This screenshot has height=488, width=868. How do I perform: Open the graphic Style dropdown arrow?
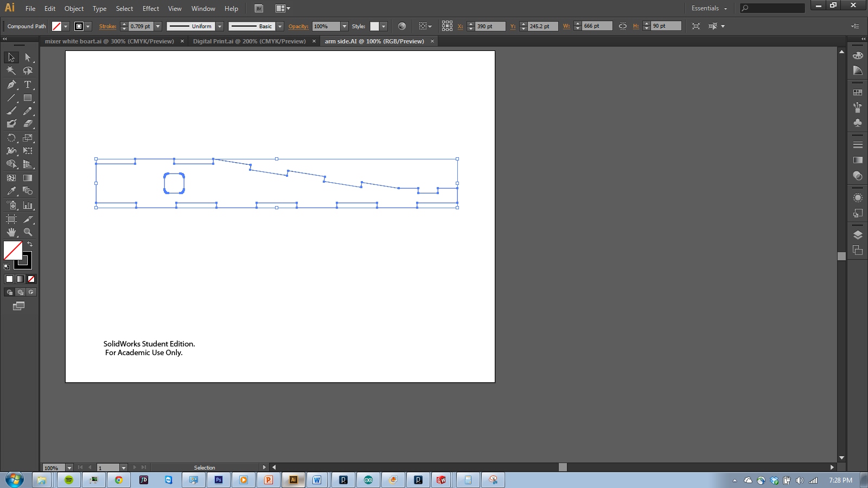tap(384, 26)
